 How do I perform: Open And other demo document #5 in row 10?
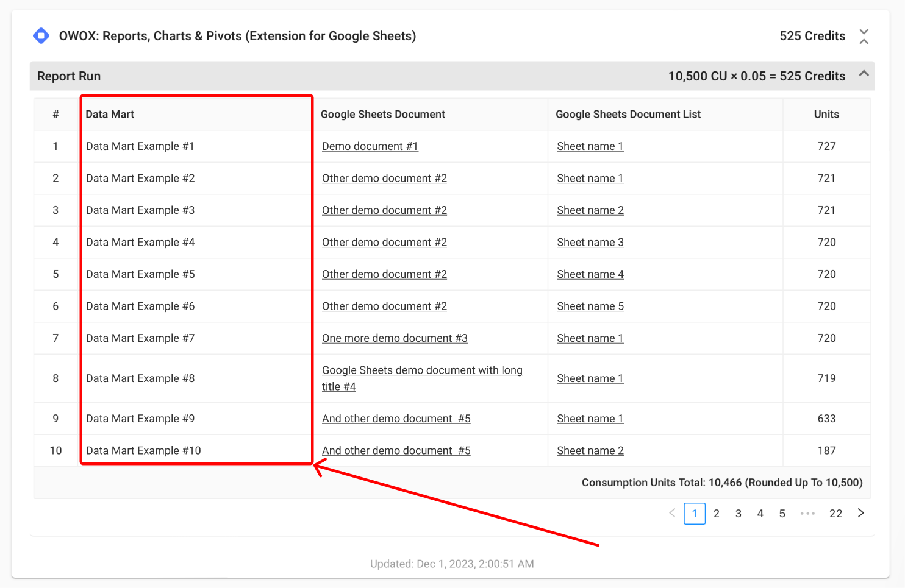tap(396, 450)
